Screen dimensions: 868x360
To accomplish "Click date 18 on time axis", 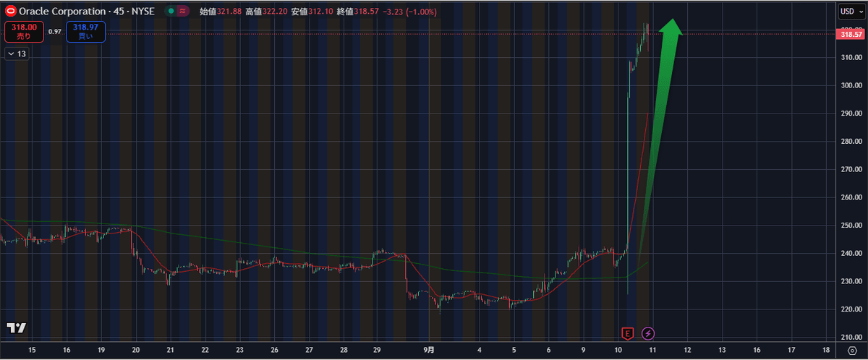I will pos(825,350).
